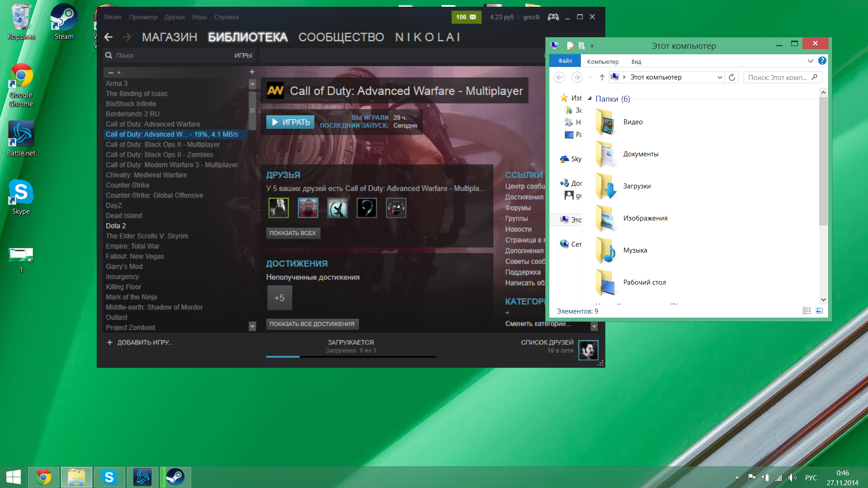The height and width of the screenshot is (488, 868).
Task: Expand the Explorer ribbon chevron
Action: tap(810, 61)
